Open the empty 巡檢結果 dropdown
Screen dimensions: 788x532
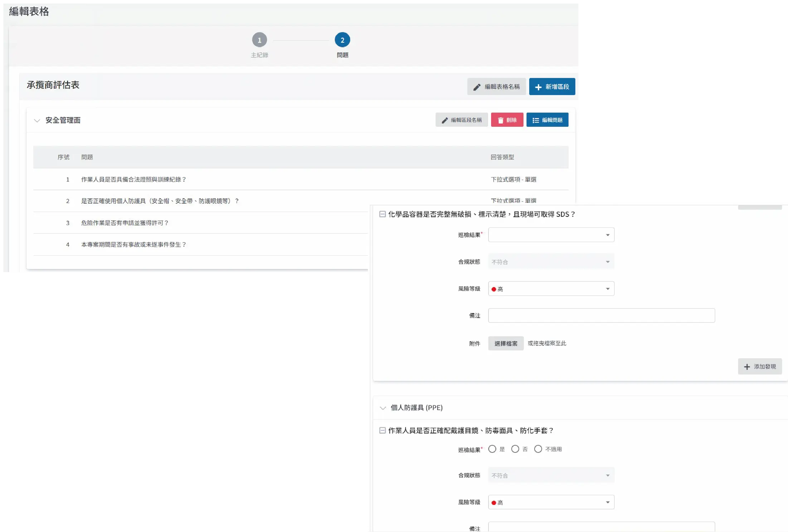pyautogui.click(x=551, y=235)
